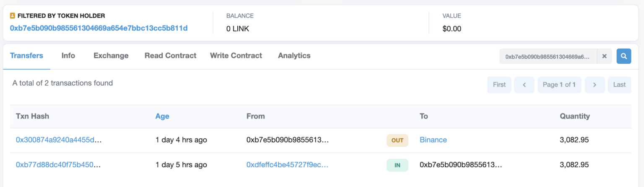Open sender address 0xdfeffc4be45727f9ec

287,165
